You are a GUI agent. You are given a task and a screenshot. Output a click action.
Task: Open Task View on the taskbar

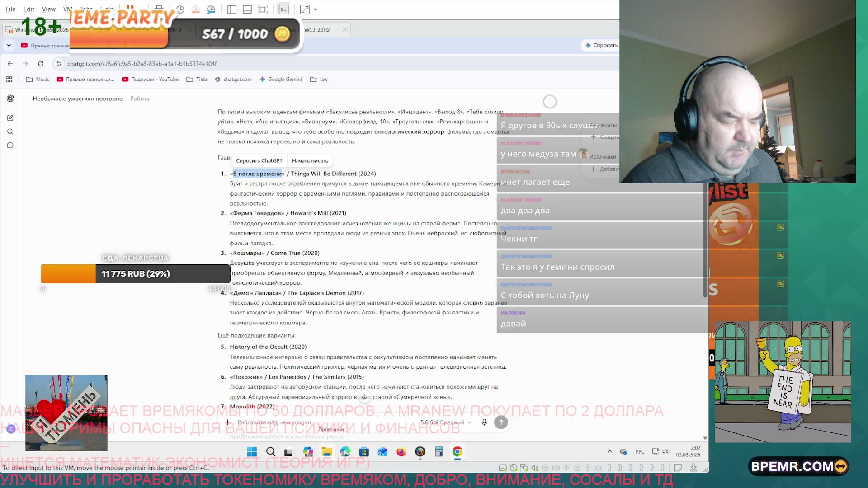288,452
